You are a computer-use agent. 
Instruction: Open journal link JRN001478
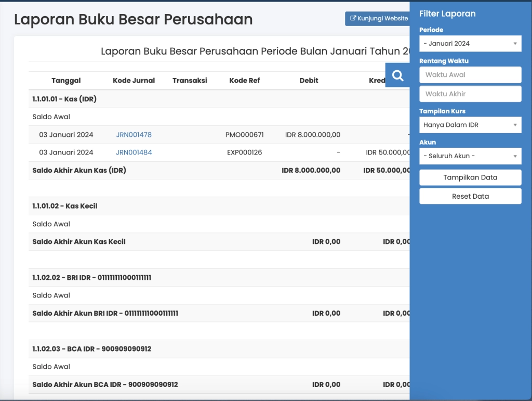(134, 135)
